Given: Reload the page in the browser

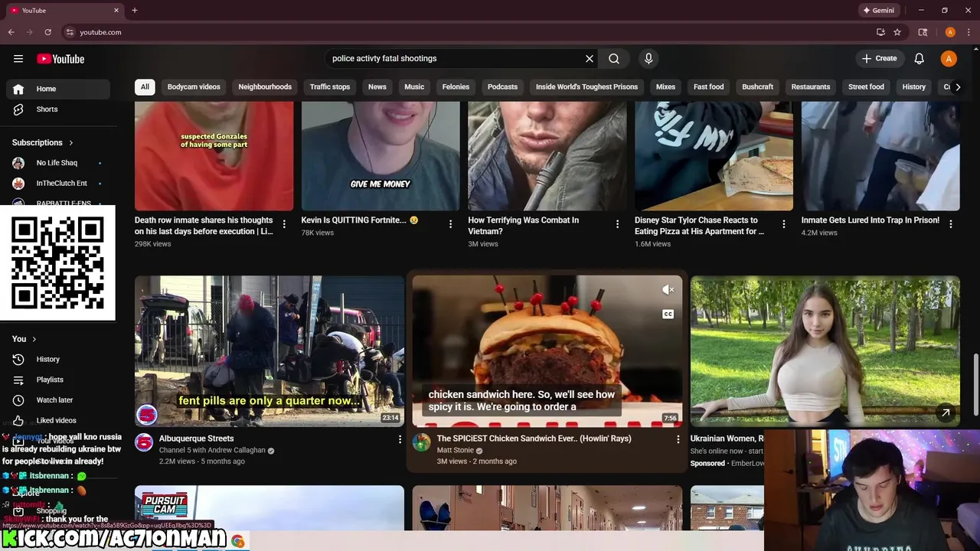Looking at the screenshot, I should click(47, 32).
